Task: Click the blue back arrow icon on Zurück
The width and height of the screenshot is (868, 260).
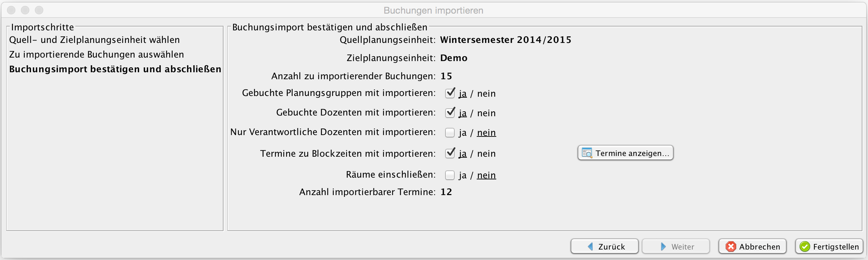Action: point(590,246)
